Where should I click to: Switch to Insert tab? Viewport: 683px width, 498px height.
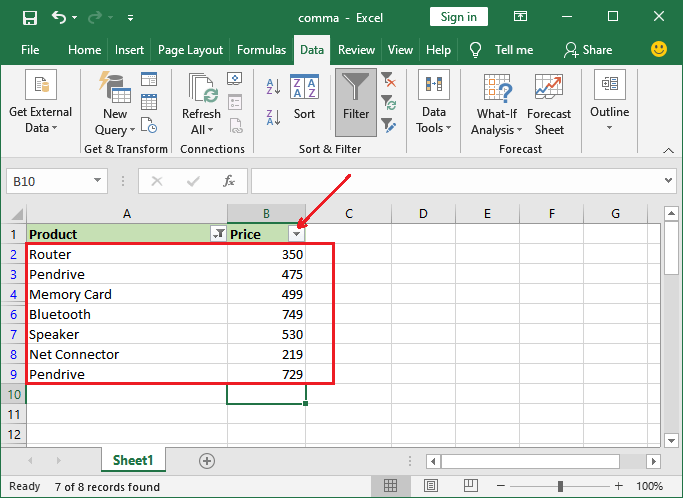point(129,50)
